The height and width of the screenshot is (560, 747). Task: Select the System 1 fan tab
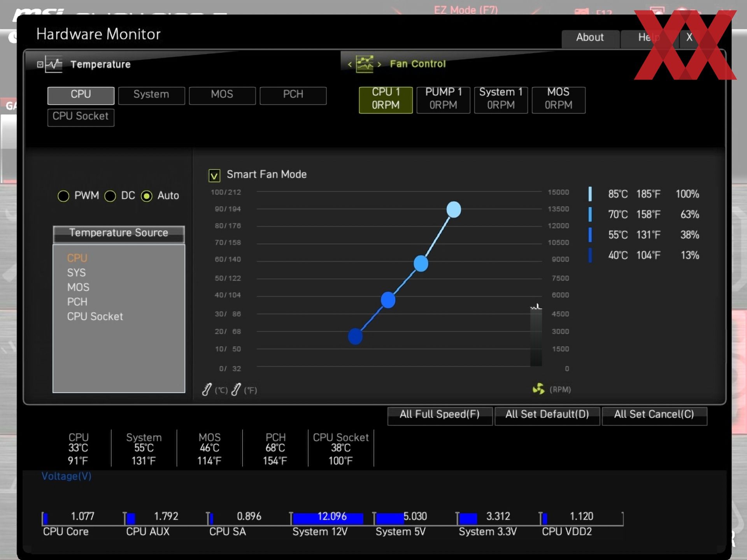coord(501,100)
